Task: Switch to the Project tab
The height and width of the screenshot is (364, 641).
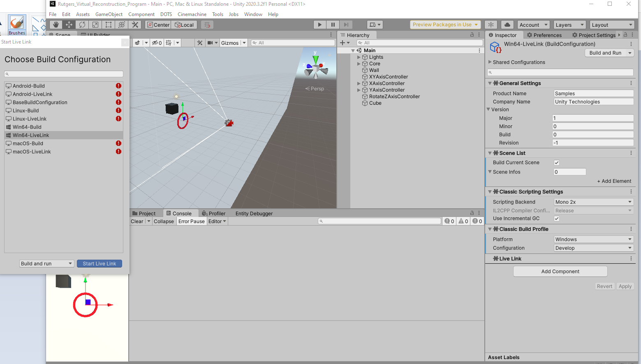Action: coord(144,213)
